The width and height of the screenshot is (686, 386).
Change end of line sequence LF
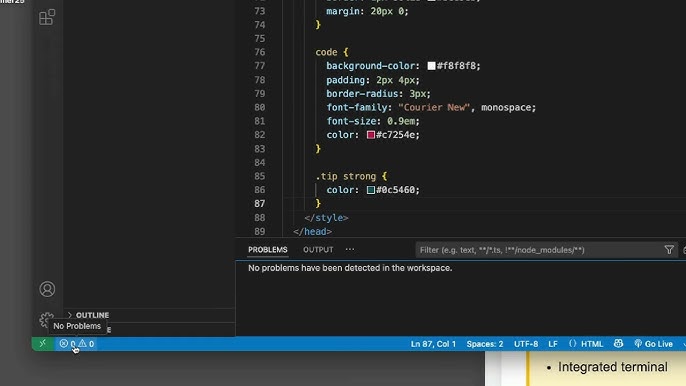coord(553,344)
